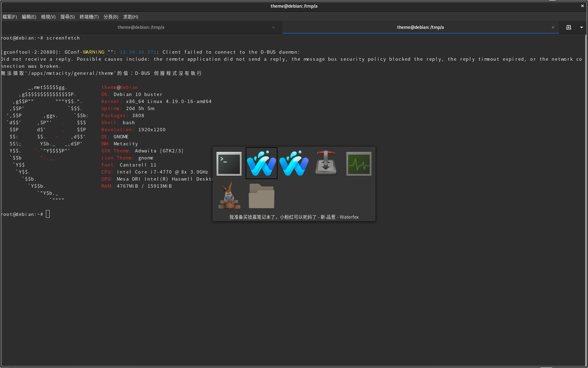Click the AnyToDVD/installer tool icon
Image resolution: width=588 pixels, height=368 pixels.
[326, 163]
